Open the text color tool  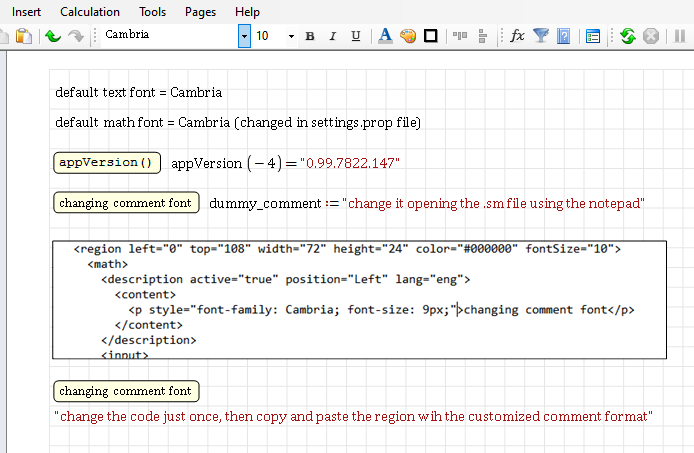385,36
